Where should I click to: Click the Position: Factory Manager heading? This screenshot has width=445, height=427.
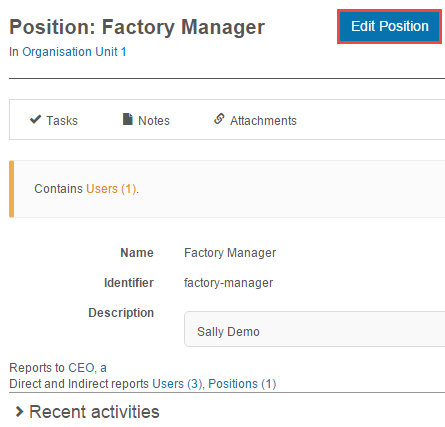(x=137, y=27)
